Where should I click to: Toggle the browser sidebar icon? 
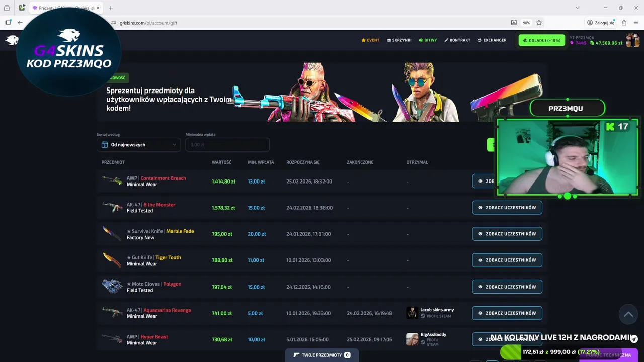pyautogui.click(x=8, y=23)
